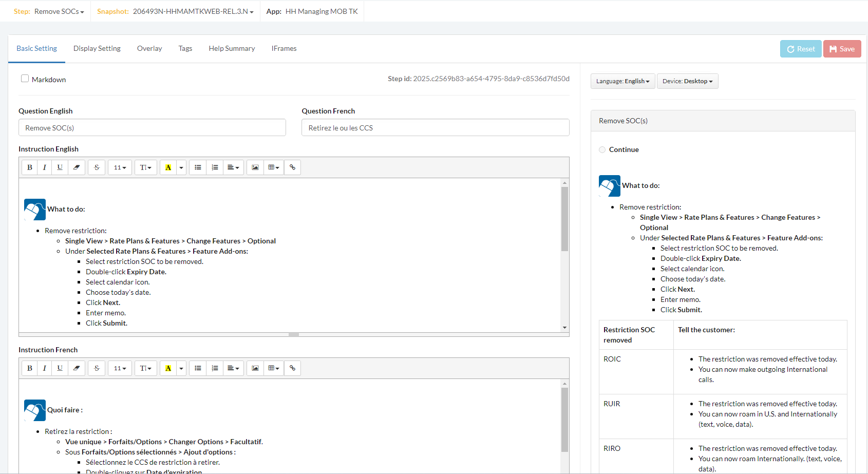Clear formatting with English editor eraser
Screen dimensions: 868x474
(77, 167)
